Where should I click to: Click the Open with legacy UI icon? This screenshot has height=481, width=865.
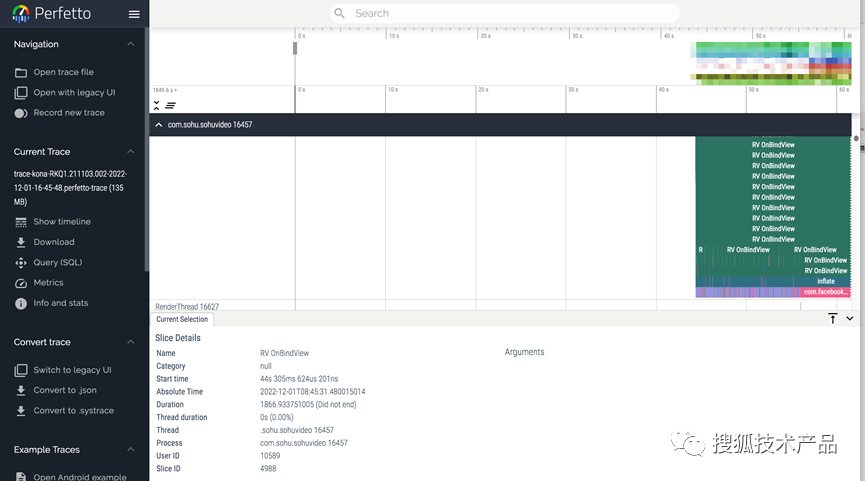click(21, 93)
